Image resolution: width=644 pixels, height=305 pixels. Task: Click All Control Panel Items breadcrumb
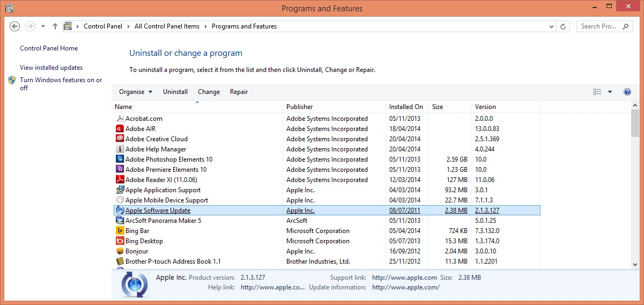click(x=167, y=26)
